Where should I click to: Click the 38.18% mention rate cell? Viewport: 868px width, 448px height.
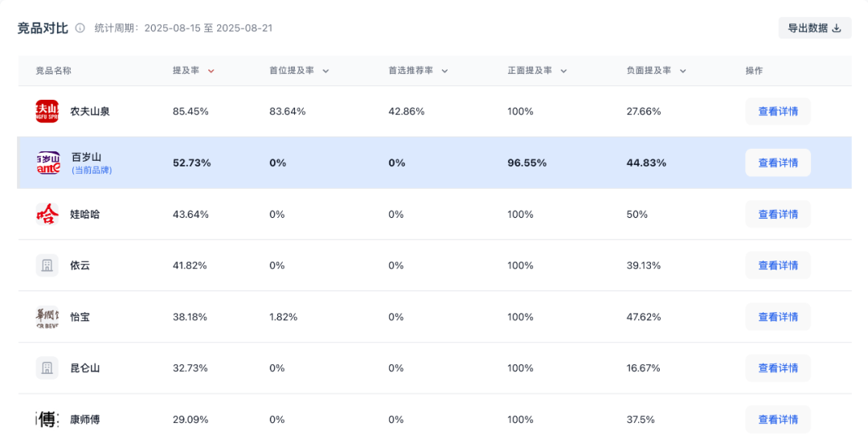click(x=190, y=318)
